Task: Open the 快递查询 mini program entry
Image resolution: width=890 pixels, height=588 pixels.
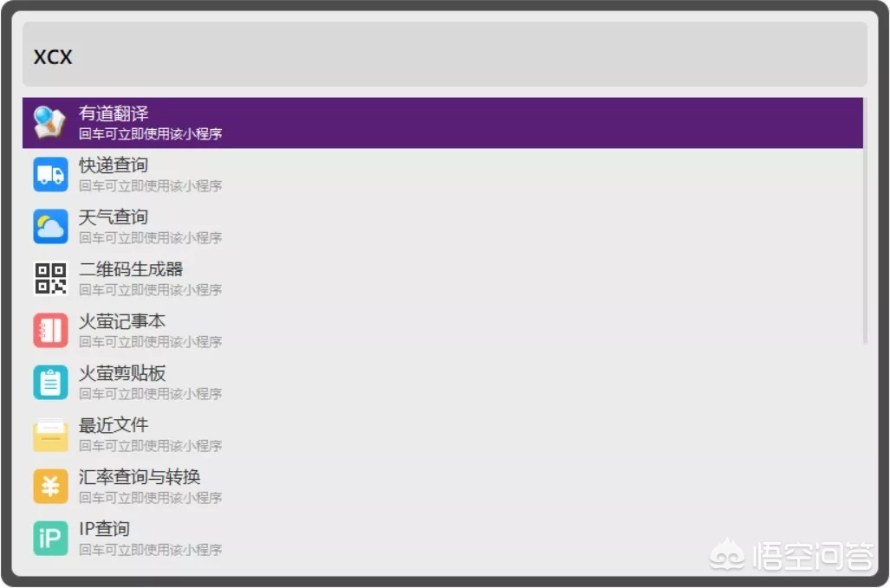Action: pyautogui.click(x=260, y=174)
